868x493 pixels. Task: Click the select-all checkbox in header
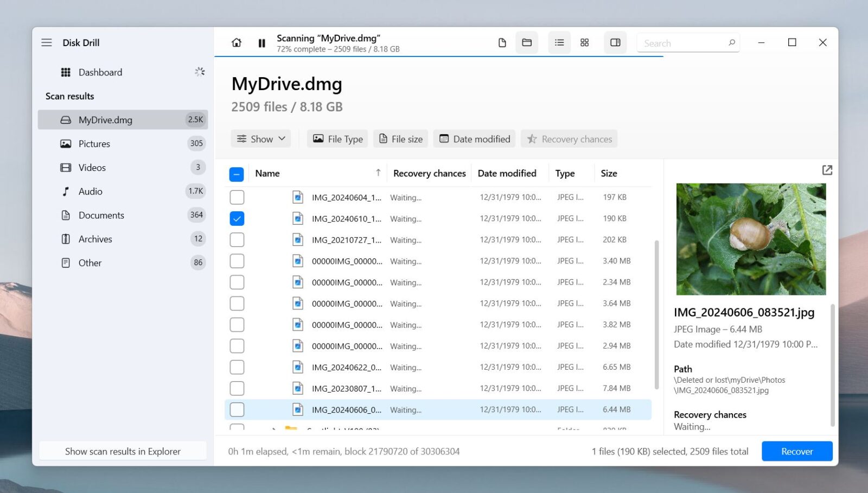237,174
